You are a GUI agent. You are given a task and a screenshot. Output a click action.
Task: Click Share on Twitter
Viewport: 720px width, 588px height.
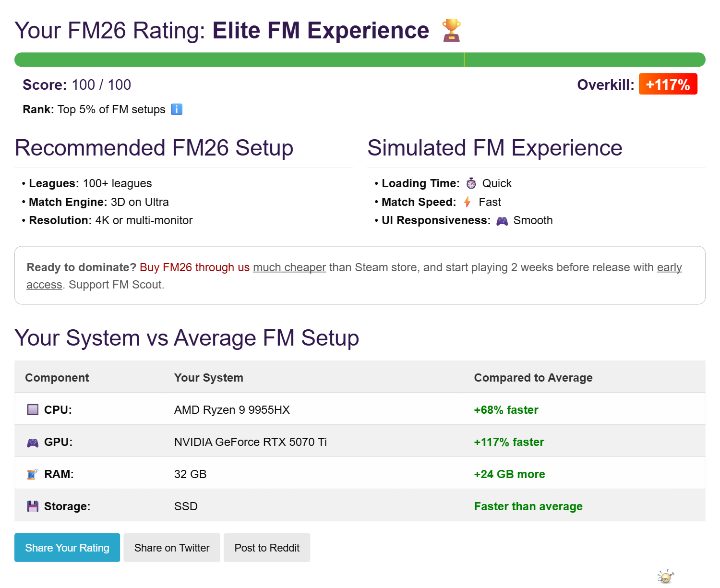click(171, 548)
